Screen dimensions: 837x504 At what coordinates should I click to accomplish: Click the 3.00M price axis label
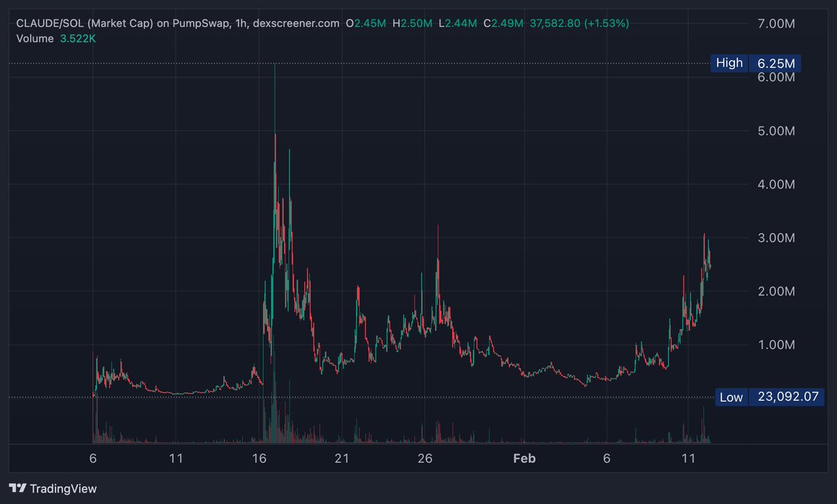coord(776,238)
